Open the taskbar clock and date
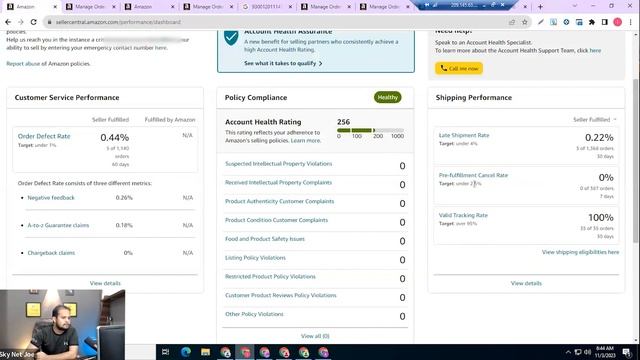 pos(605,352)
